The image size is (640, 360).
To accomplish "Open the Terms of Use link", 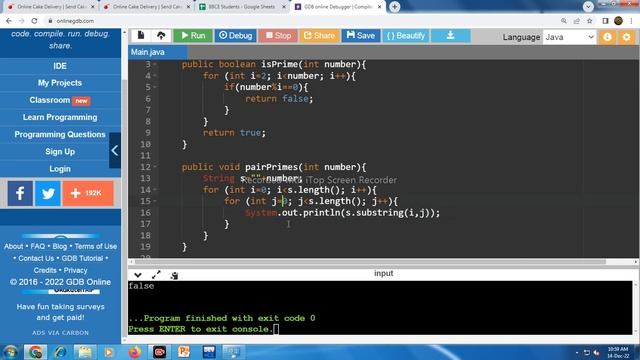I will [x=96, y=247].
